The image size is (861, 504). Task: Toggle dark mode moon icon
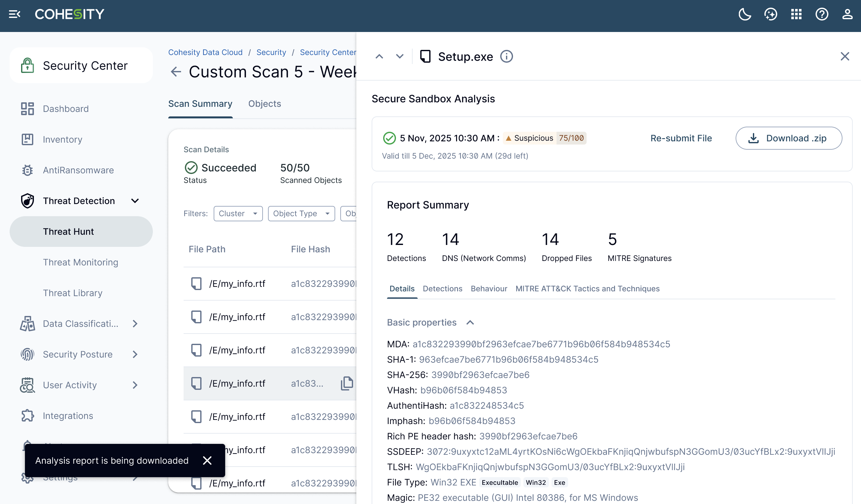click(745, 14)
